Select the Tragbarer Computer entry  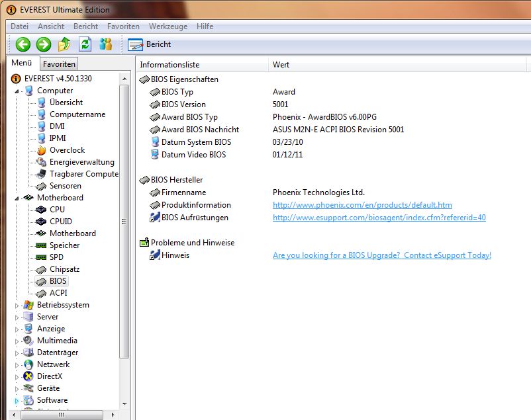(83, 174)
